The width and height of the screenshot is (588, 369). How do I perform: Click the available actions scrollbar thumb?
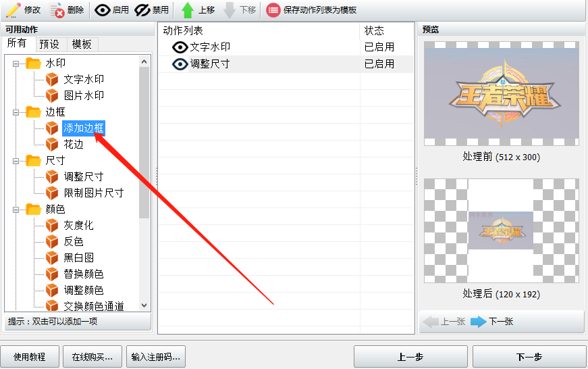click(x=144, y=143)
